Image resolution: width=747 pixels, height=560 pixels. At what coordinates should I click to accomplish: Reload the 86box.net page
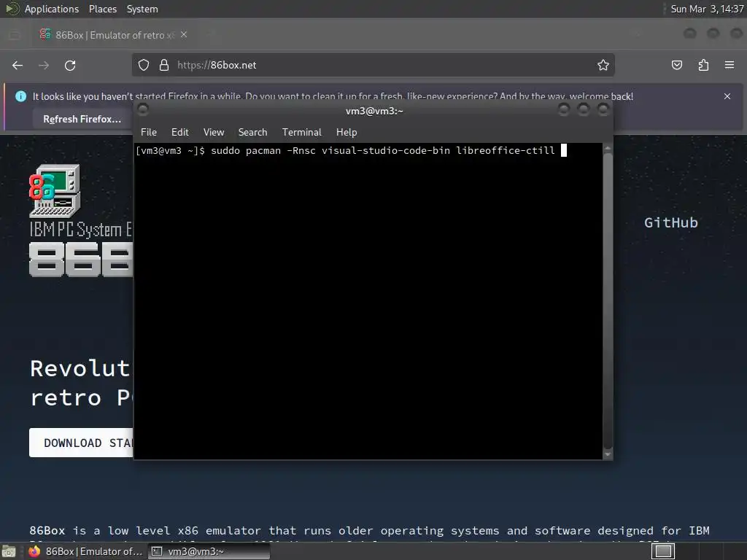click(70, 65)
